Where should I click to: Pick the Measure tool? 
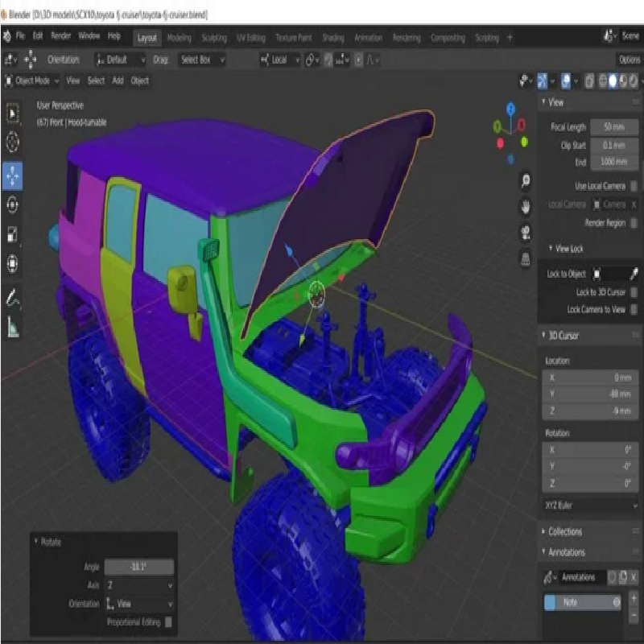(13, 327)
